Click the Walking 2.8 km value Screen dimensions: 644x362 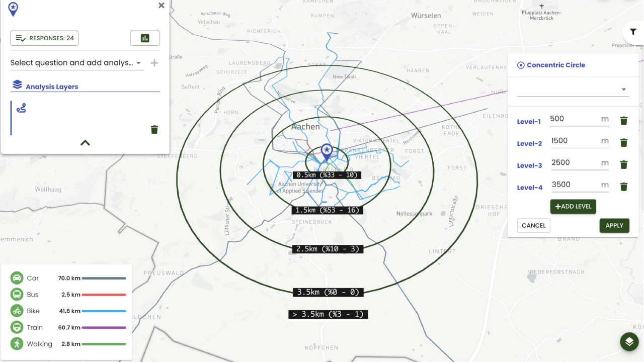click(71, 344)
